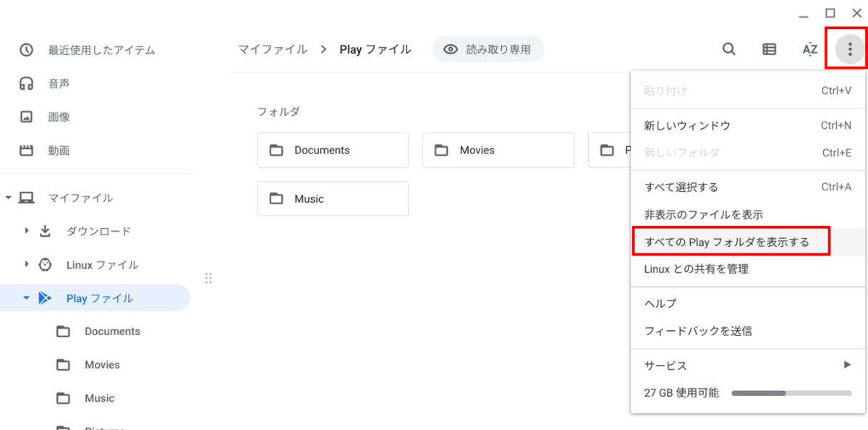Click the headphones icon next to 音声

(x=26, y=83)
